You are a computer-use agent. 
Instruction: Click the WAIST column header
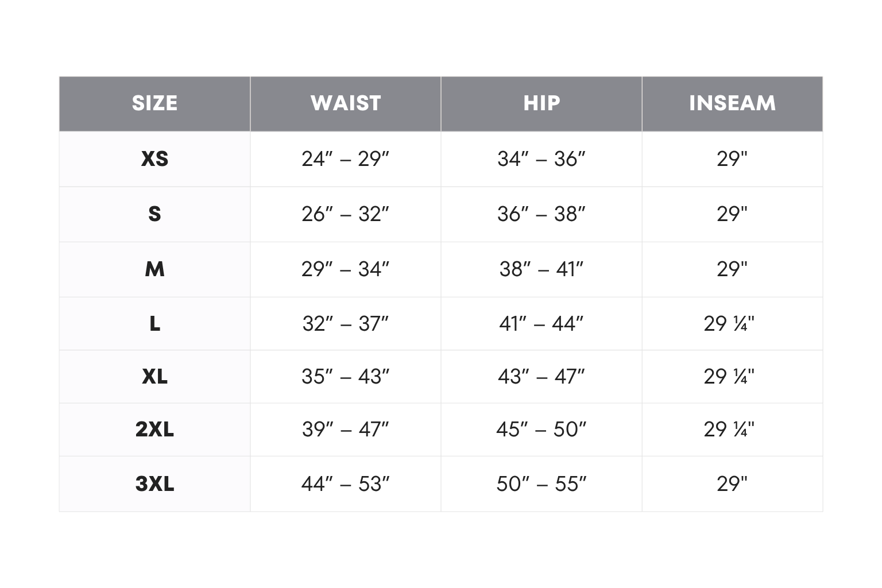click(x=346, y=103)
